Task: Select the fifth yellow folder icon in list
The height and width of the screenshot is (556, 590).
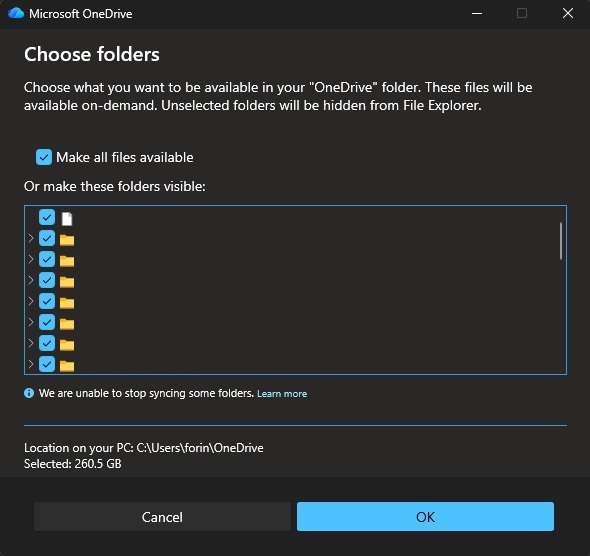Action: tap(67, 324)
